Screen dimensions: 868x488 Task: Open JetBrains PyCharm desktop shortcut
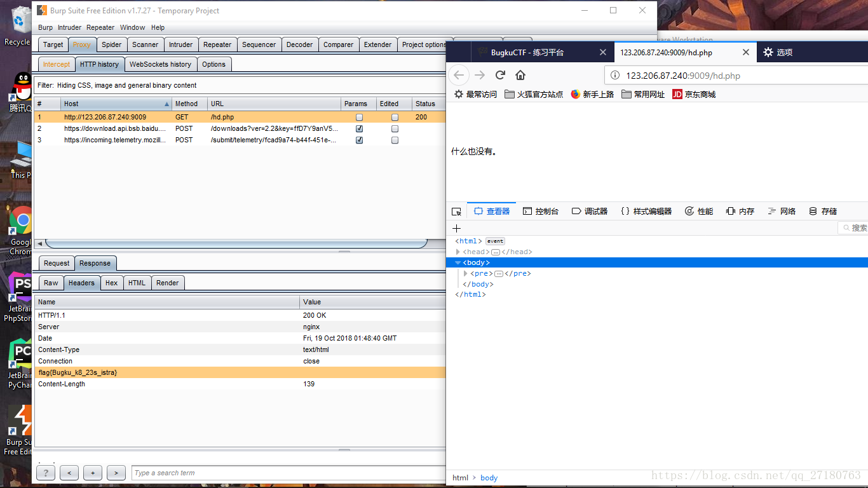coord(19,363)
